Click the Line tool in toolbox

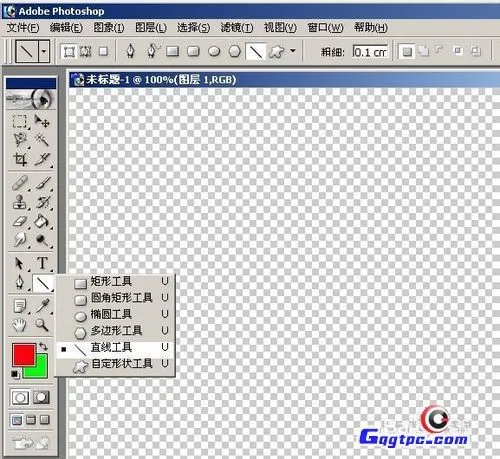43,283
